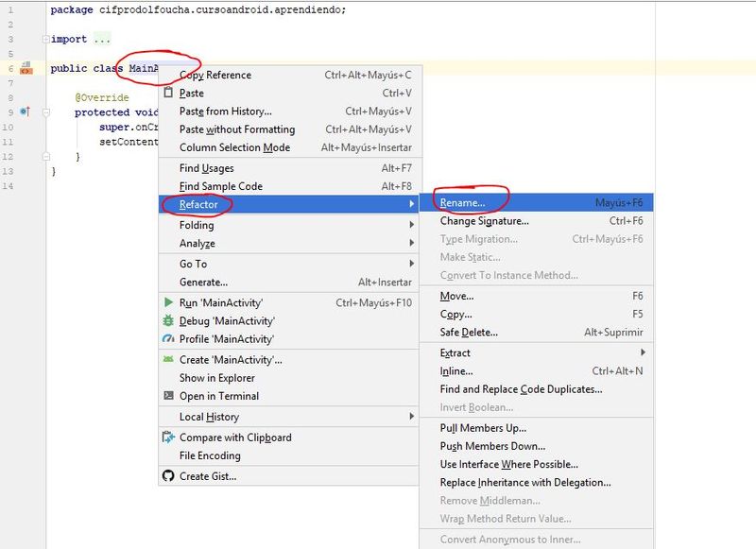Open the Folding submenu arrow
This screenshot has height=549, width=756.
pos(411,225)
